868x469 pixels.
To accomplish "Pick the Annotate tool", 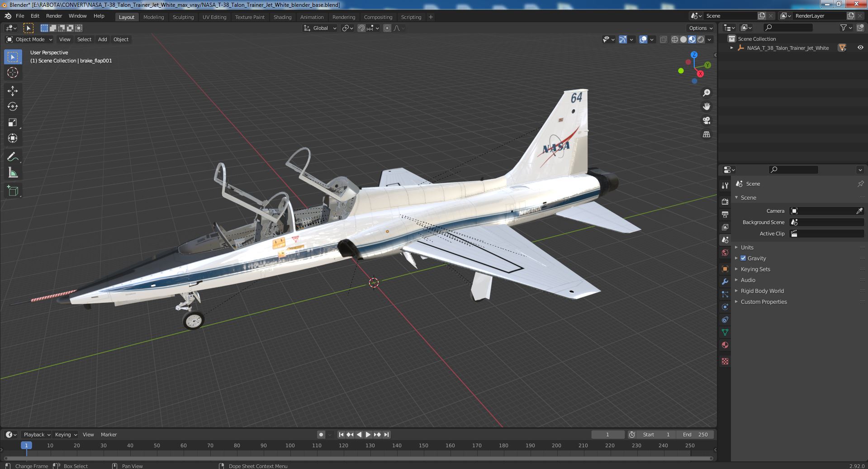I will 13,157.
